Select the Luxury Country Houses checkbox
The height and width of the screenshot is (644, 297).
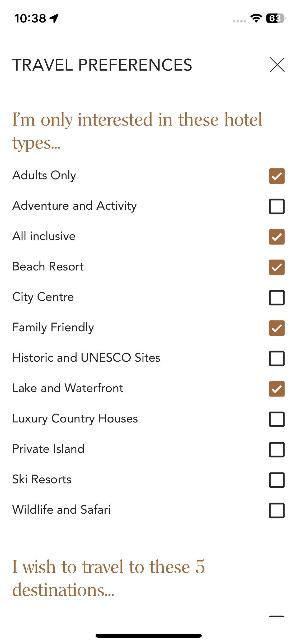click(277, 419)
